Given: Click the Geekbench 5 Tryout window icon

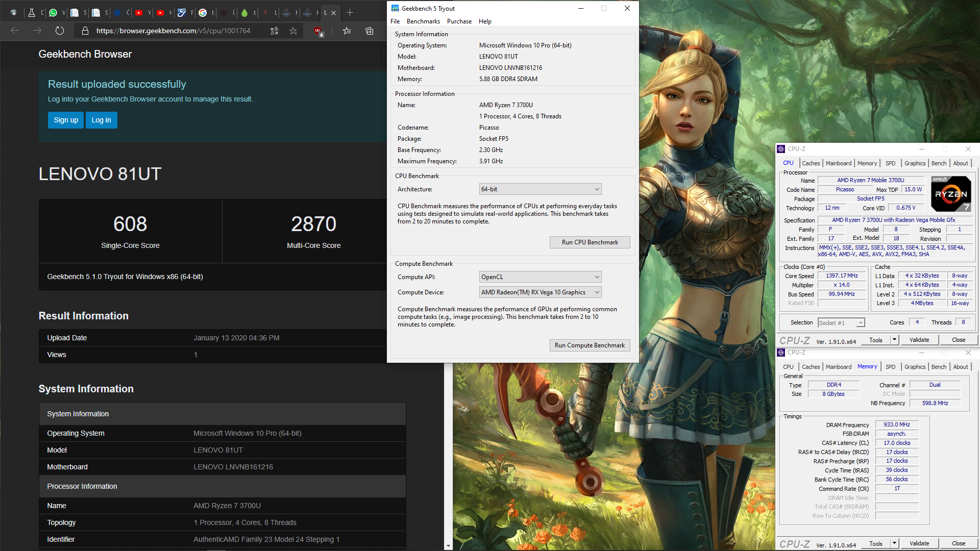Looking at the screenshot, I should coord(395,8).
